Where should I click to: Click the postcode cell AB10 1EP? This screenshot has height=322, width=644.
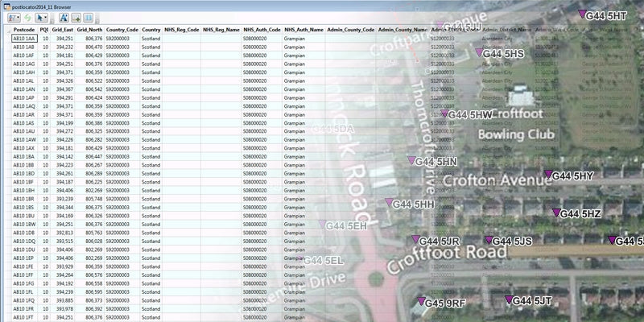click(x=24, y=258)
